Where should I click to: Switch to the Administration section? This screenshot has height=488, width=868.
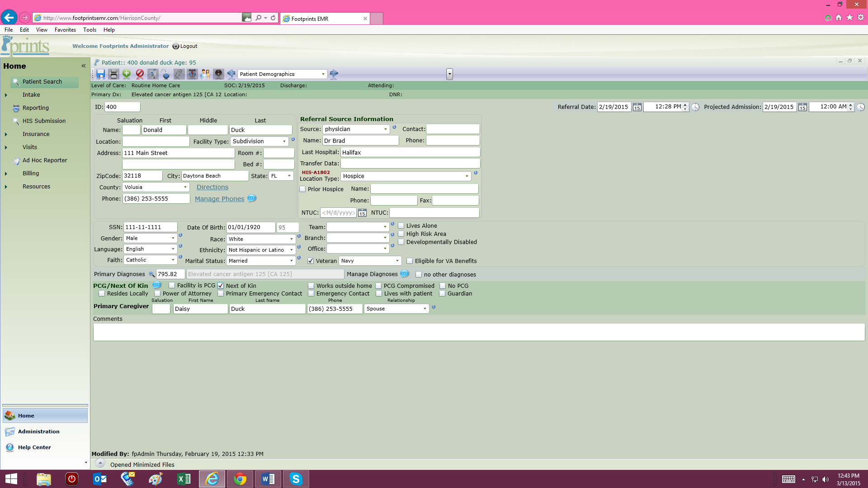coord(38,432)
